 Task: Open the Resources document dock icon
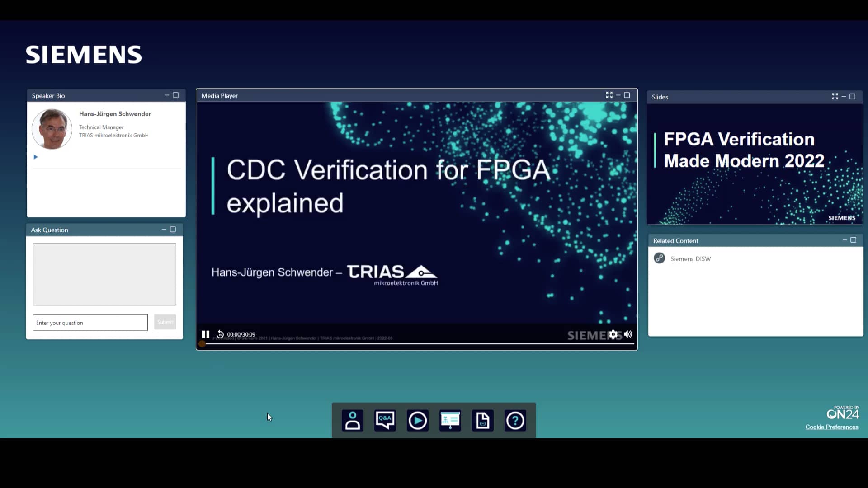tap(482, 420)
